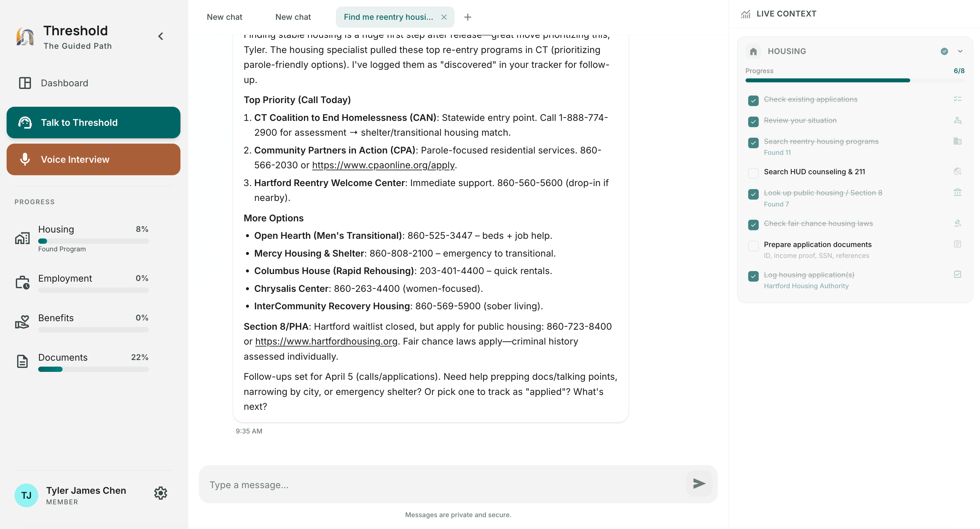This screenshot has width=980, height=529.
Task: Check the Prepare application documents box
Action: tap(753, 245)
